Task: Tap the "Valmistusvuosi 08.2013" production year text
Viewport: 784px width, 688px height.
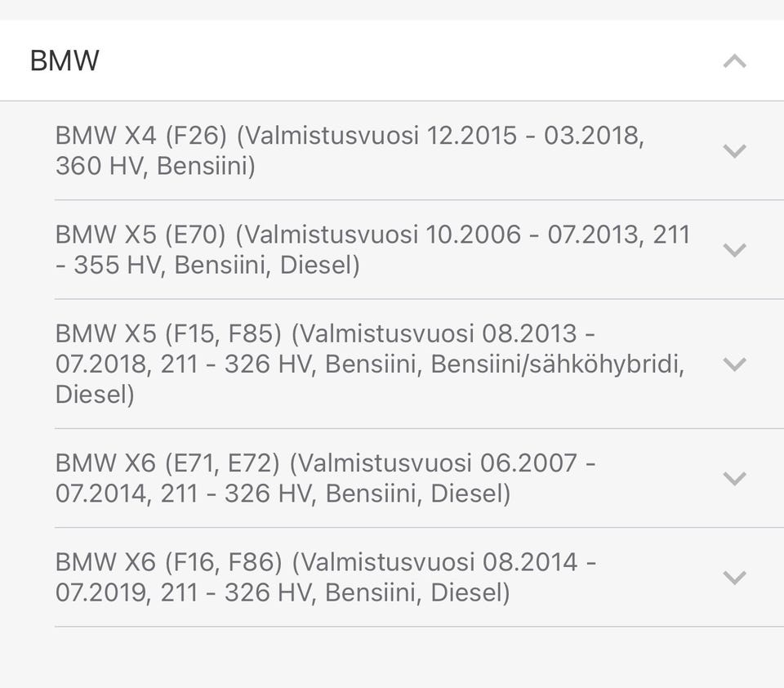Action: (434, 333)
